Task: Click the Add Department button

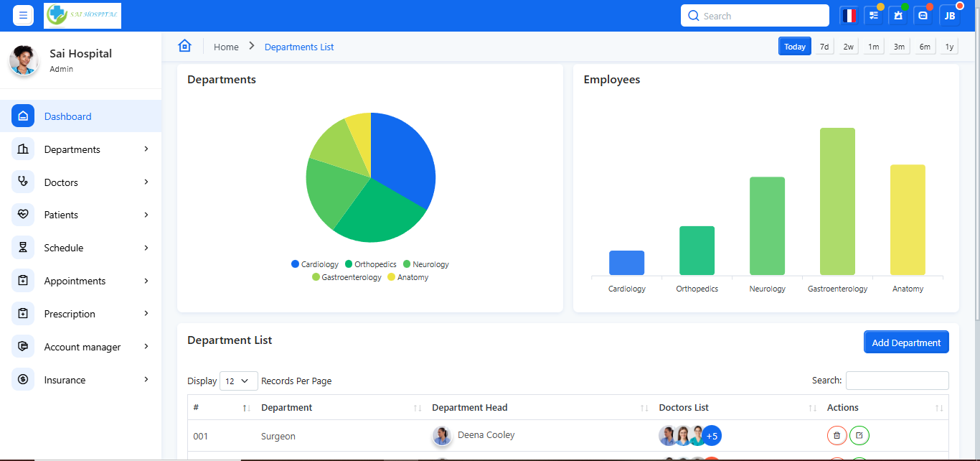Action: pos(905,343)
